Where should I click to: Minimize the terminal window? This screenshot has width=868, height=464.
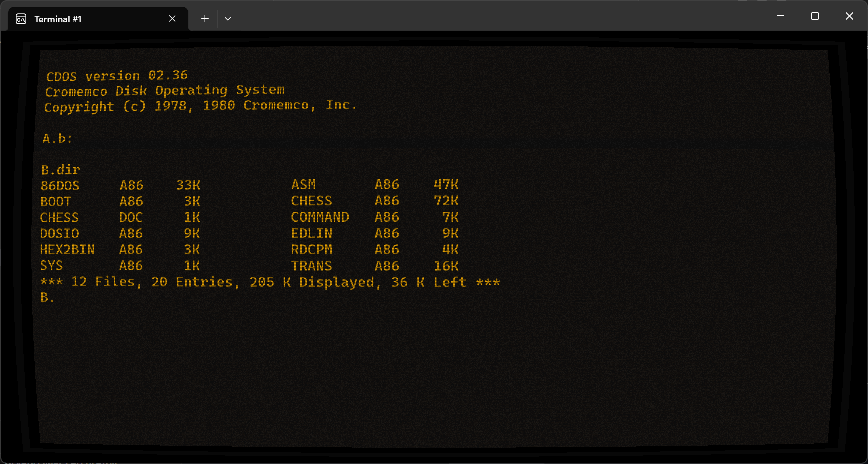coord(780,16)
